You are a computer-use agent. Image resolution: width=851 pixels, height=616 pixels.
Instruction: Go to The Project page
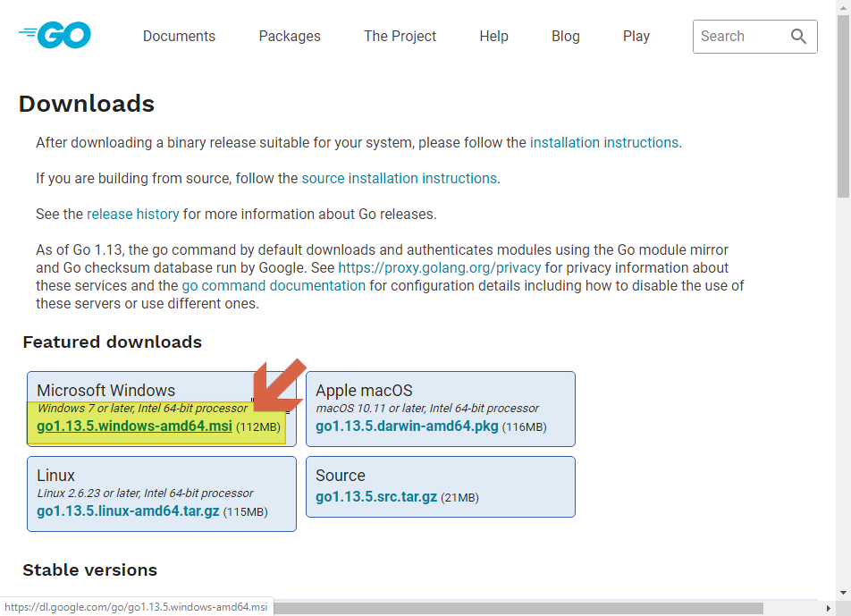(x=400, y=37)
